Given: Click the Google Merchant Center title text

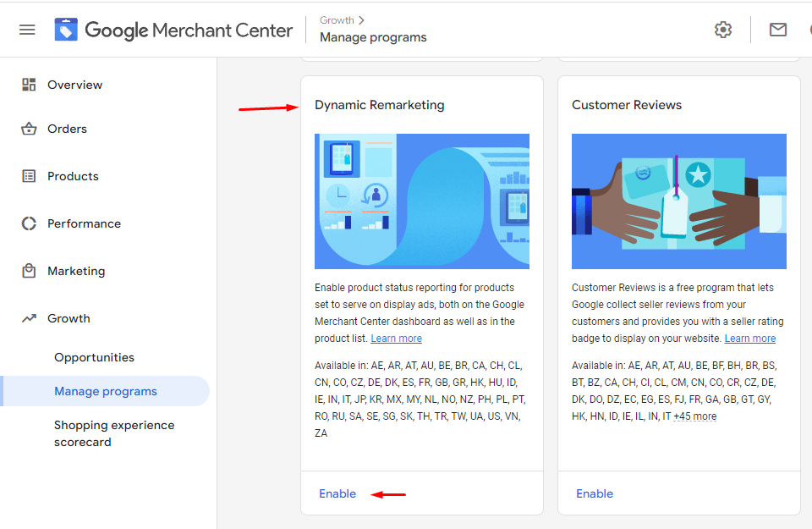Looking at the screenshot, I should coord(189,30).
